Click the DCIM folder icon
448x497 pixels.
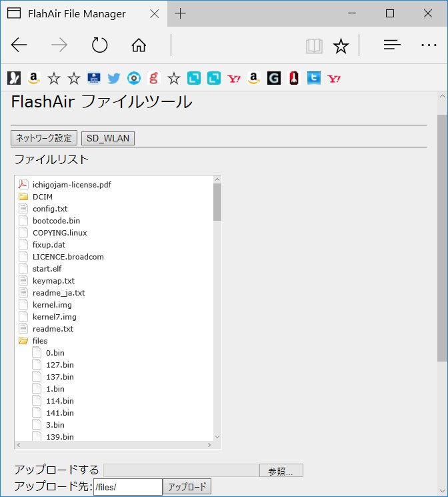coord(23,197)
